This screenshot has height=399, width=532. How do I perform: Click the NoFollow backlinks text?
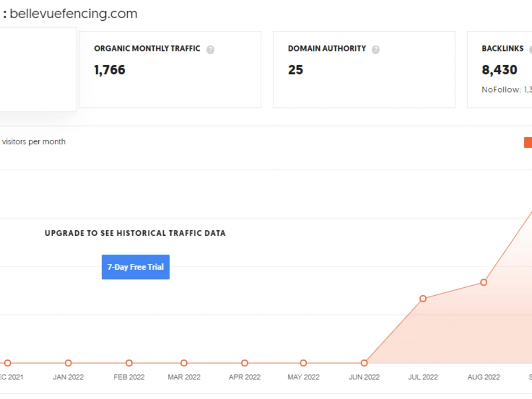pyautogui.click(x=506, y=89)
